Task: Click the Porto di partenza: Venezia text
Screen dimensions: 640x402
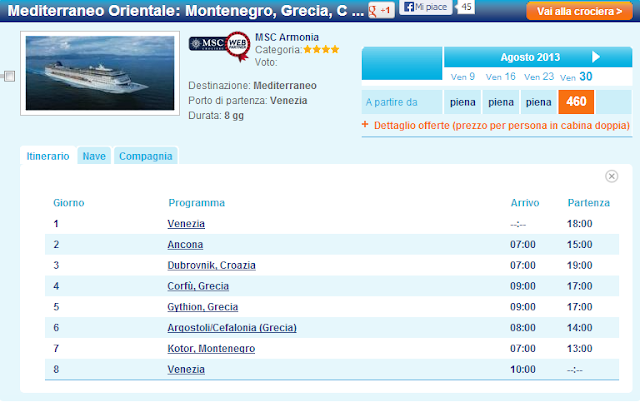Action: (x=248, y=100)
